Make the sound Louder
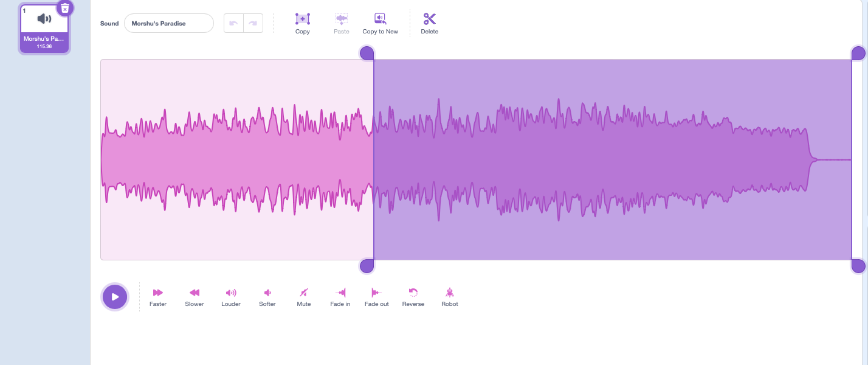Screen dimensions: 868x365 231,293
